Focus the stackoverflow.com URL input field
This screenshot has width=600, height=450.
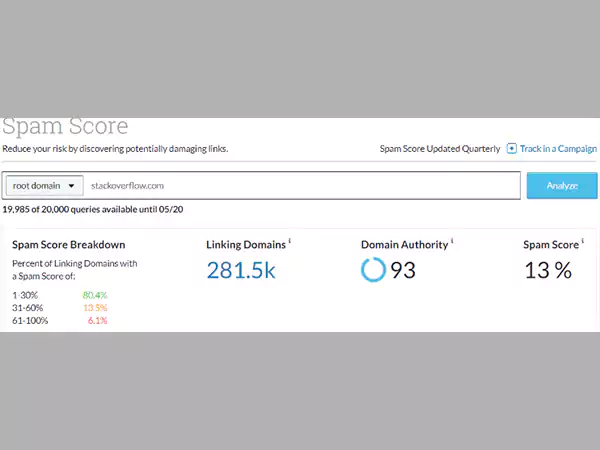[300, 186]
